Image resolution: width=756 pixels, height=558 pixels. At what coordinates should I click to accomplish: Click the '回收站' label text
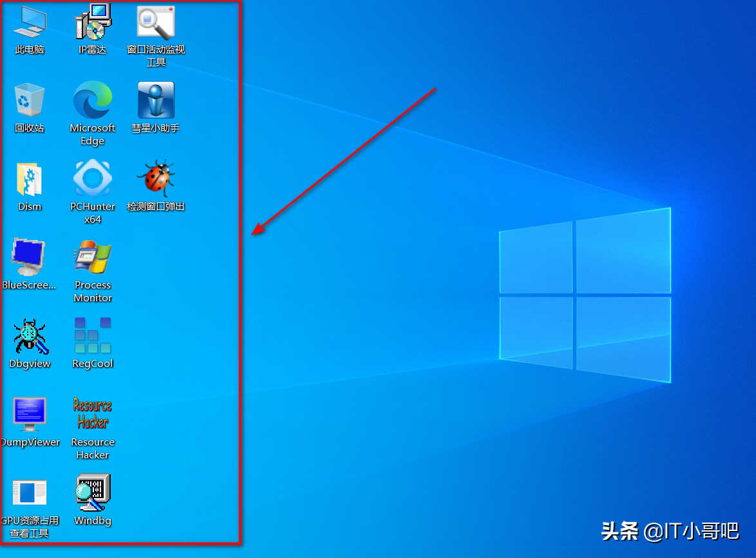point(30,127)
